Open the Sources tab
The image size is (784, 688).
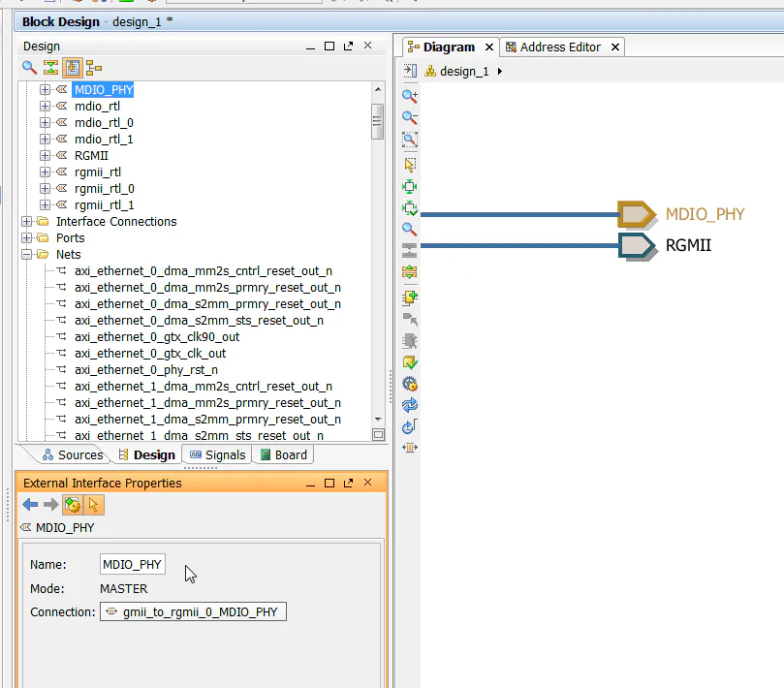(x=75, y=454)
